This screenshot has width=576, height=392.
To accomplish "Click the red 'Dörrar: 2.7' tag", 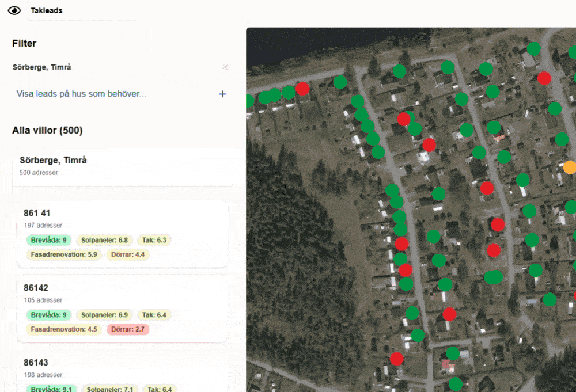I will pos(128,329).
